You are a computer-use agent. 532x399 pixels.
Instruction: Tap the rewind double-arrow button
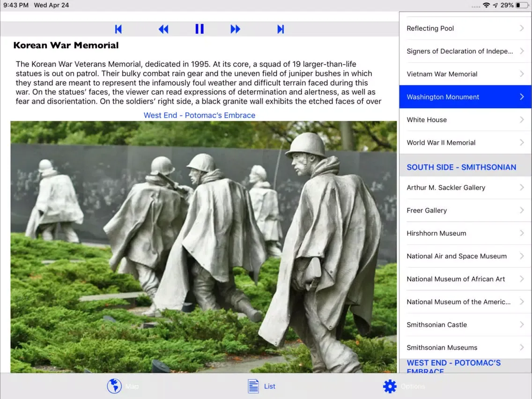[163, 29]
